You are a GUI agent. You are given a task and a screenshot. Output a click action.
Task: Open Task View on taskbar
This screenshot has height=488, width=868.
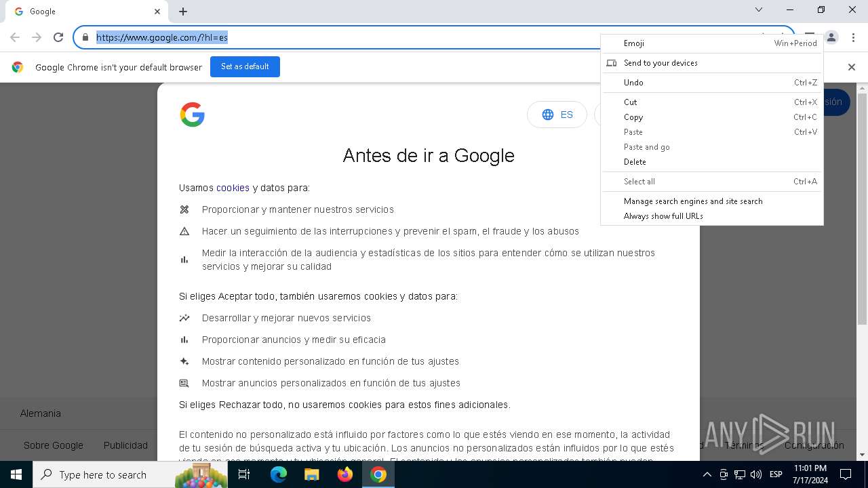[x=244, y=474]
